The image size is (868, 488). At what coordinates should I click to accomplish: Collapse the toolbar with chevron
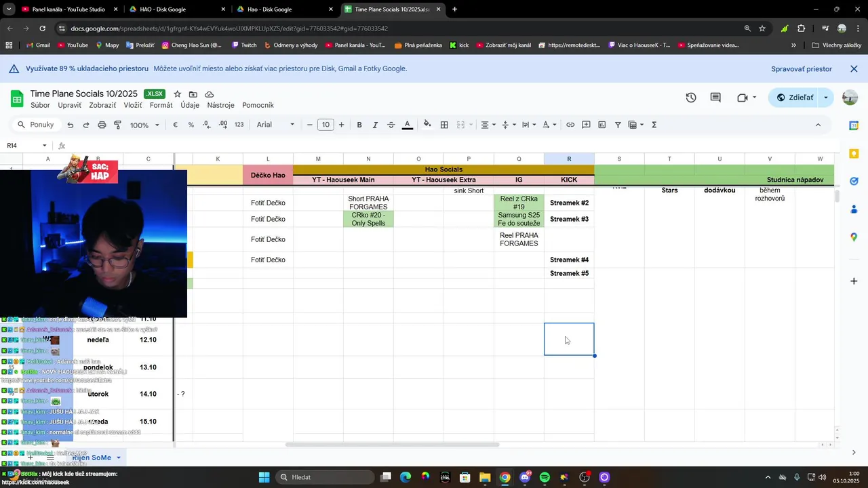[x=818, y=125]
